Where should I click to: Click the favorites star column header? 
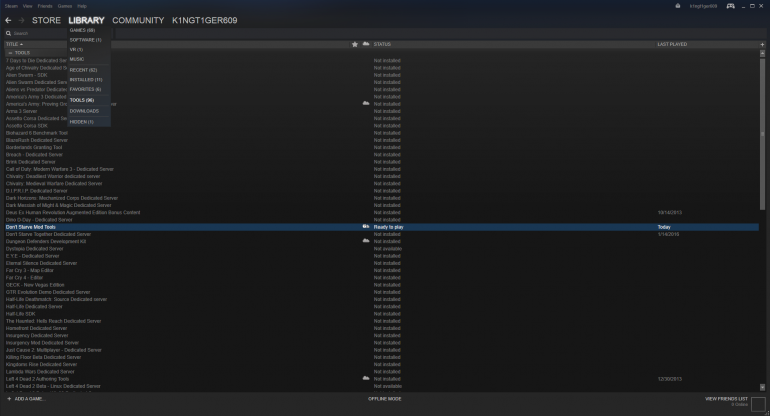(x=355, y=44)
